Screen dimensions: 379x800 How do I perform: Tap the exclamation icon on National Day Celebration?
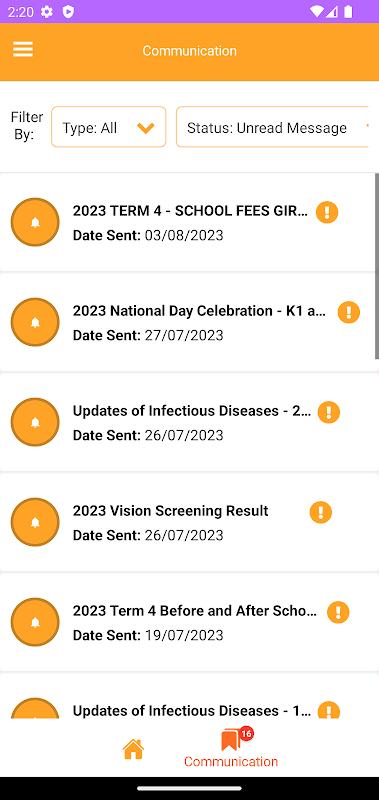click(349, 312)
